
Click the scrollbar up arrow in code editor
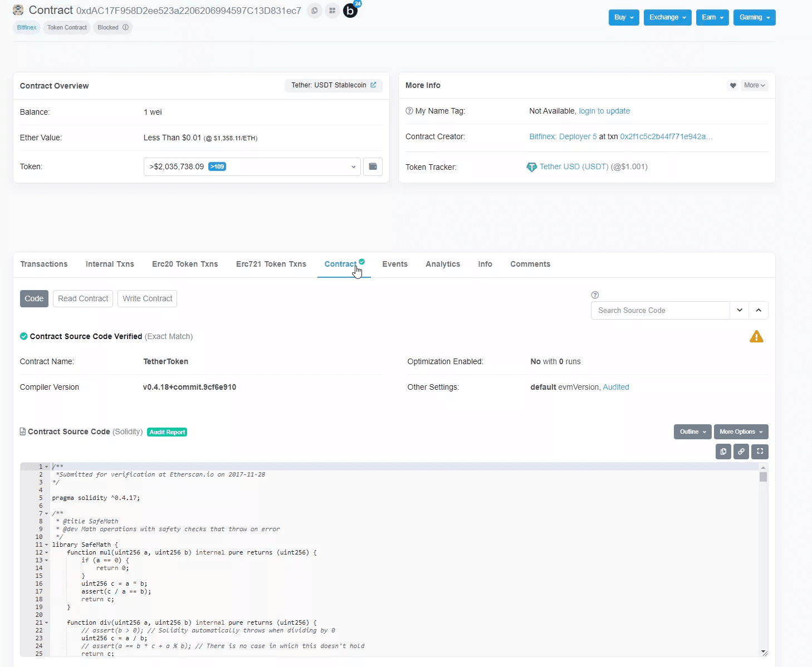pyautogui.click(x=764, y=468)
